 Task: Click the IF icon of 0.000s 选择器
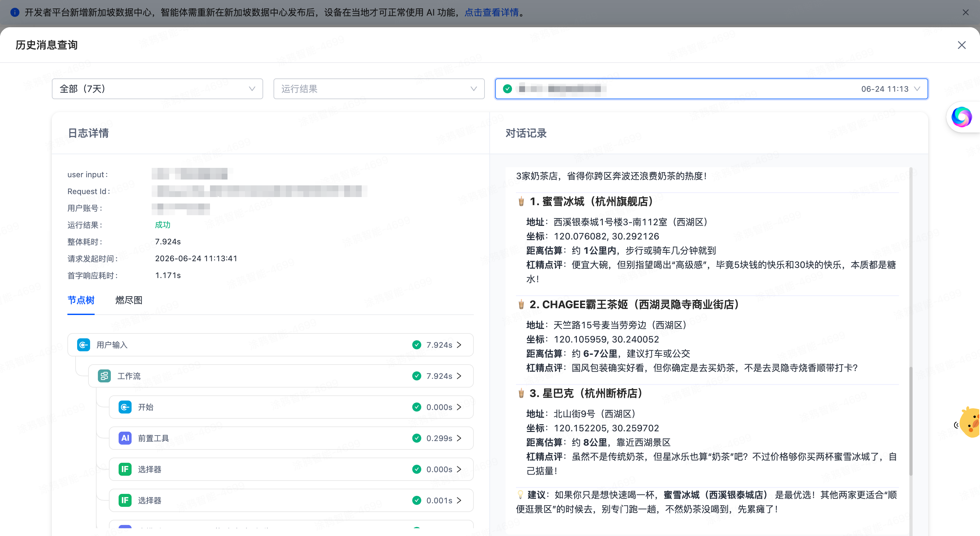point(125,469)
